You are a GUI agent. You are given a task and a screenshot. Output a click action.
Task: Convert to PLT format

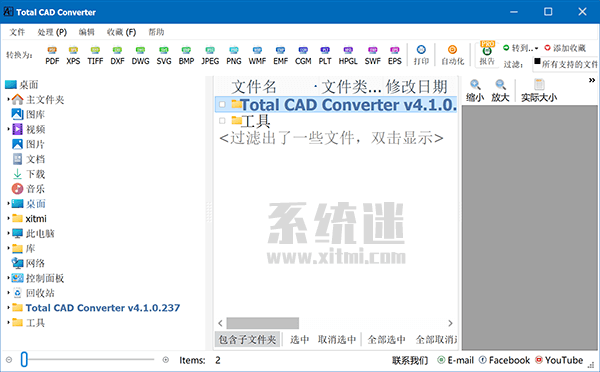[325, 55]
